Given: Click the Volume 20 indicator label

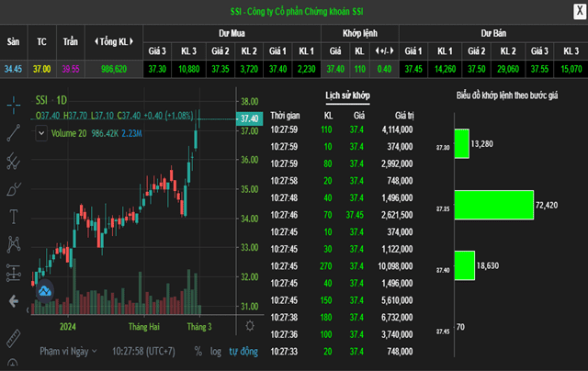Looking at the screenshot, I should [x=69, y=133].
